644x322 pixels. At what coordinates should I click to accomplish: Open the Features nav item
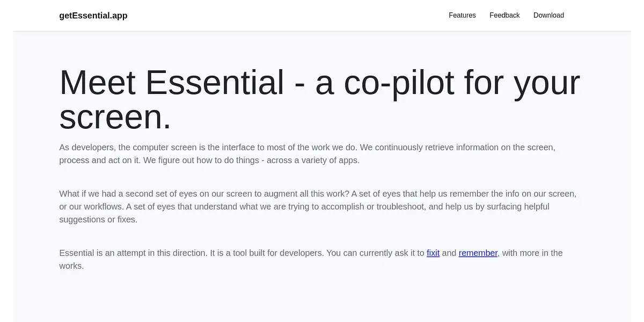point(462,16)
